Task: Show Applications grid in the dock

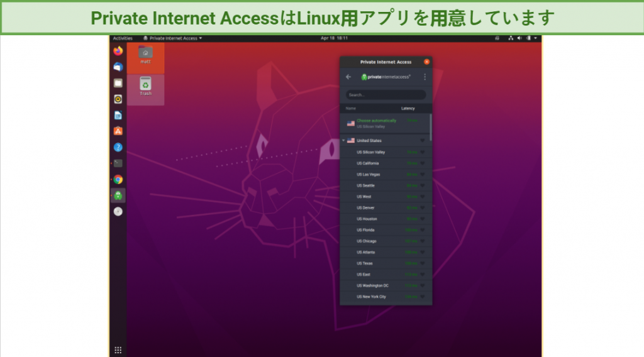Action: pyautogui.click(x=118, y=350)
